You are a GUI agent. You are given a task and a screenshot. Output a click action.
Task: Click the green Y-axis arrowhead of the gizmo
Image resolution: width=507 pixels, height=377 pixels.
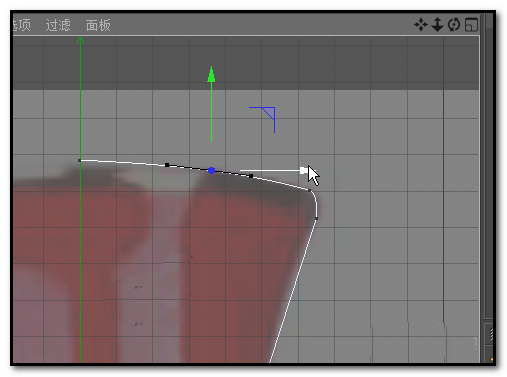pos(211,74)
